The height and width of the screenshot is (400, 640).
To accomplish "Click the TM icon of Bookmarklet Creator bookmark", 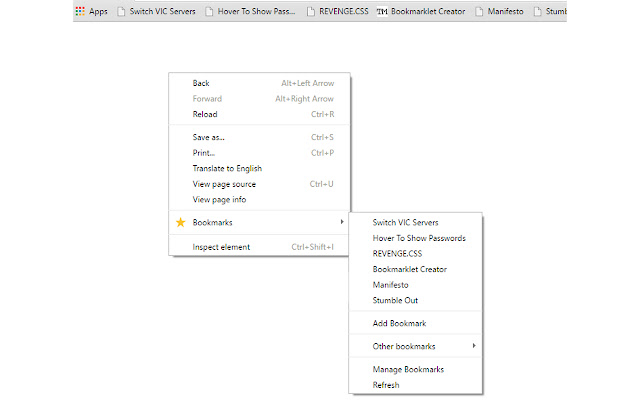I will point(382,11).
